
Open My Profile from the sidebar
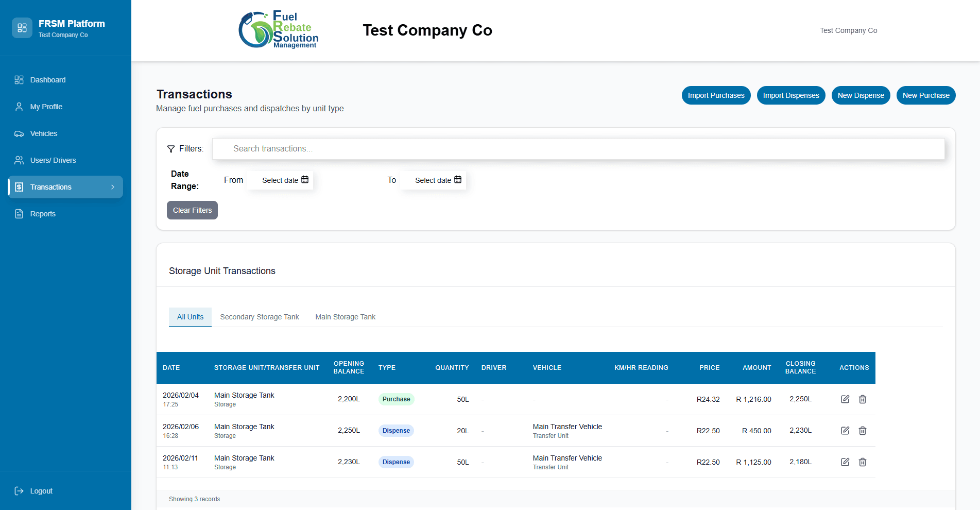coord(65,107)
